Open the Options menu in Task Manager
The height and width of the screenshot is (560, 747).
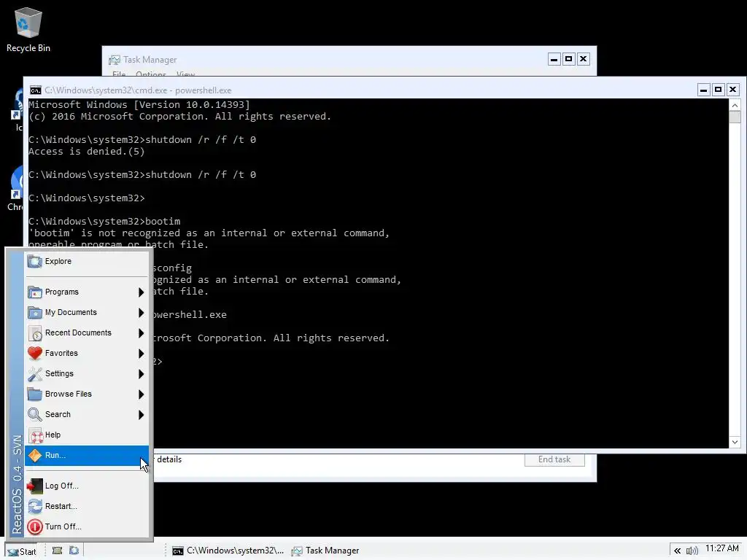pos(150,74)
